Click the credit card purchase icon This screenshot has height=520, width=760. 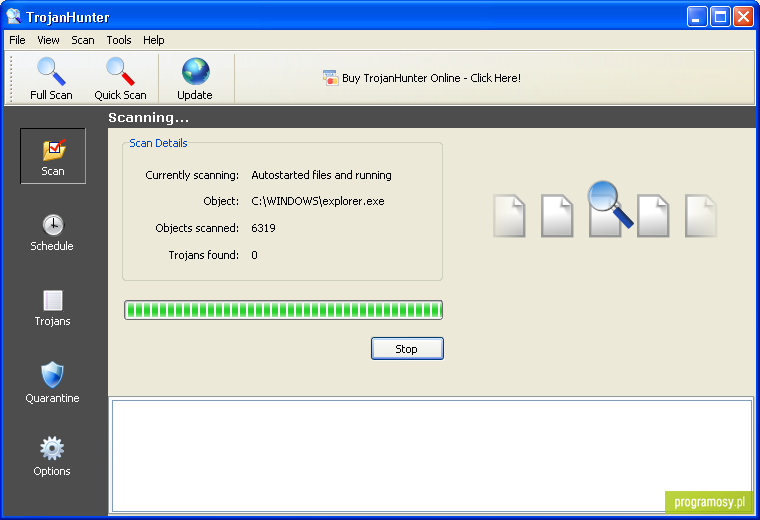pyautogui.click(x=330, y=78)
